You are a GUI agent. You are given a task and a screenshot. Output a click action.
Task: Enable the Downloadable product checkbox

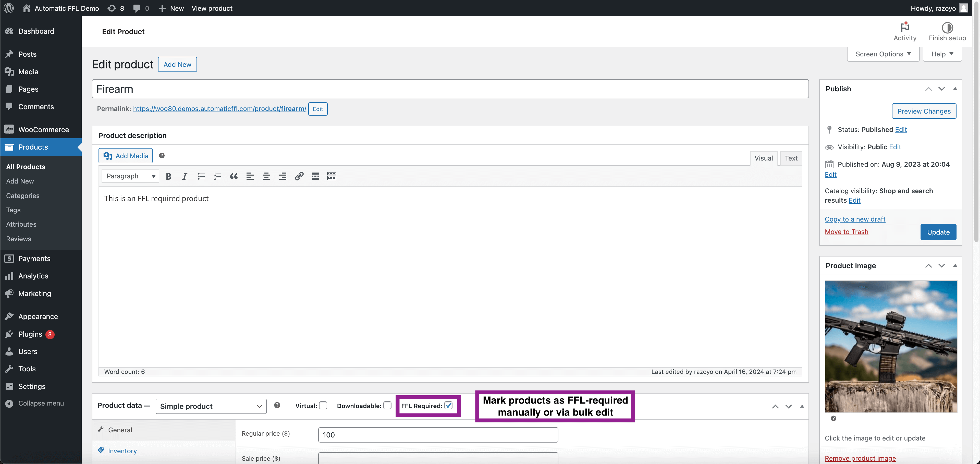(387, 405)
